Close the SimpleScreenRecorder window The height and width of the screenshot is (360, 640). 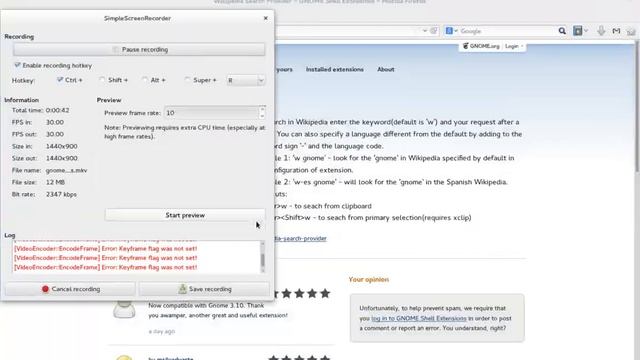tap(266, 18)
